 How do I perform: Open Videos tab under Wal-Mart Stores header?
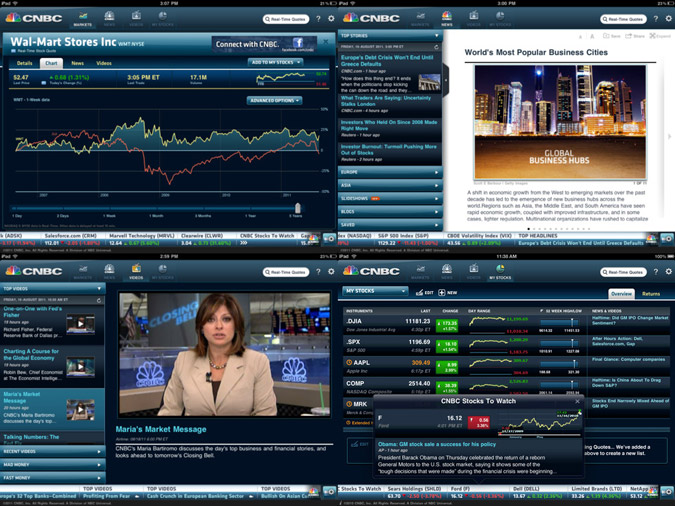(104, 63)
